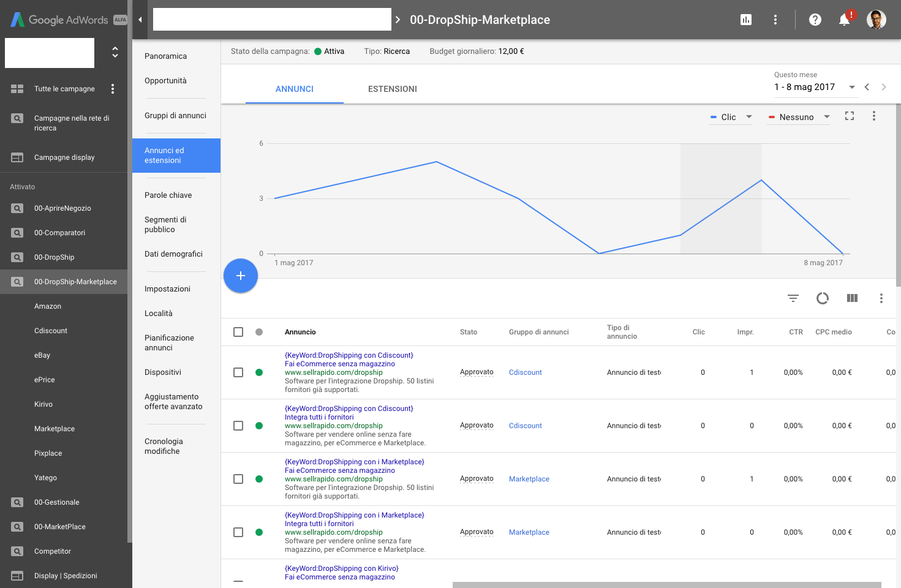Open the header three-dot menu
The width and height of the screenshot is (901, 588).
click(x=775, y=20)
